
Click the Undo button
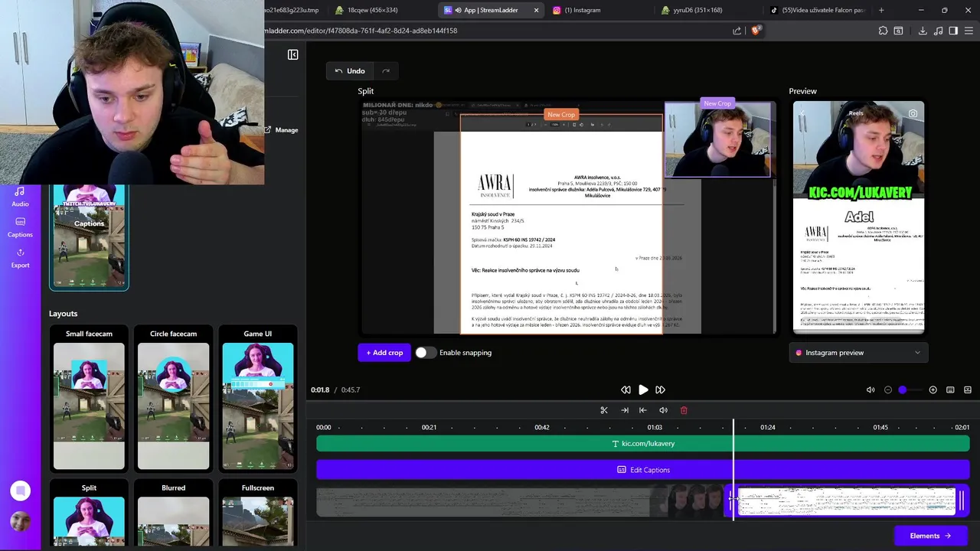(x=350, y=71)
